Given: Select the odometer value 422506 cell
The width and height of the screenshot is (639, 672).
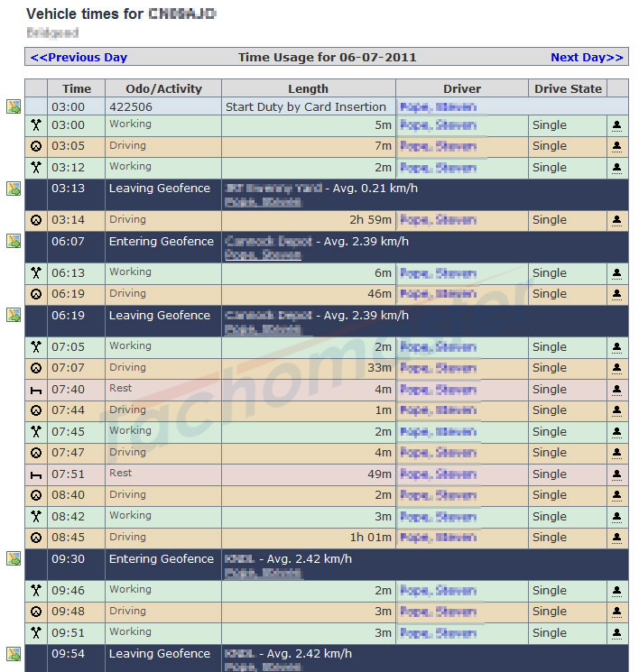Looking at the screenshot, I should (x=131, y=106).
